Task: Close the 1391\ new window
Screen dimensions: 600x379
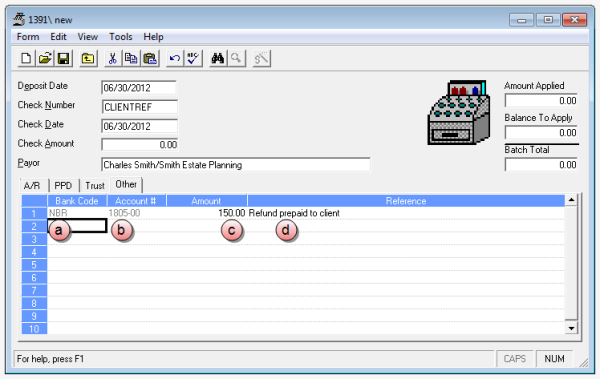Action: [574, 20]
